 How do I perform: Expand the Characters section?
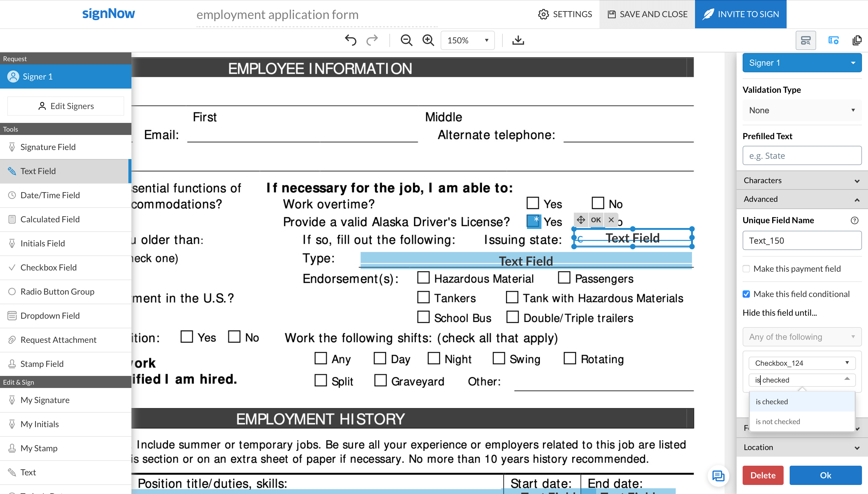pyautogui.click(x=802, y=180)
